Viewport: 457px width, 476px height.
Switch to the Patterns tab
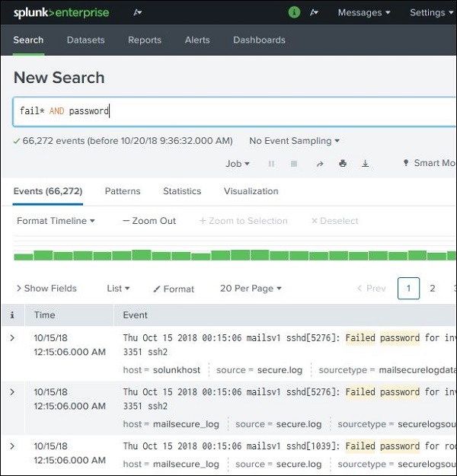123,191
